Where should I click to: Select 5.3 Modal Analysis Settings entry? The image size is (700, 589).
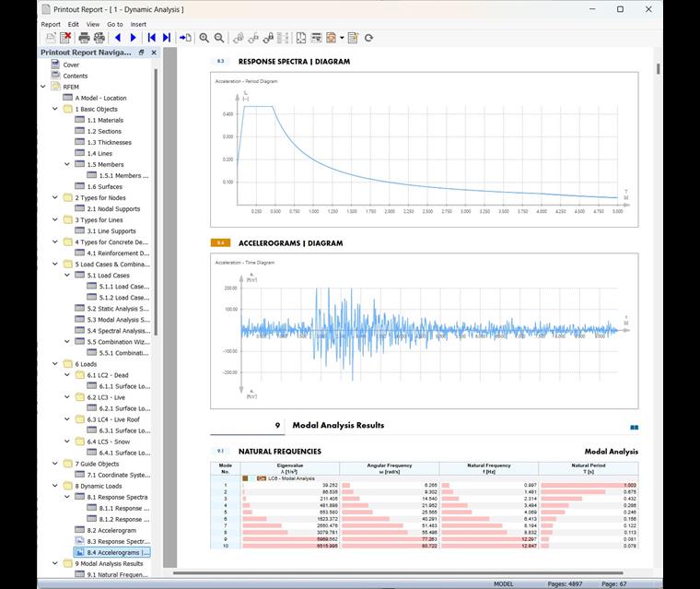pyautogui.click(x=118, y=320)
